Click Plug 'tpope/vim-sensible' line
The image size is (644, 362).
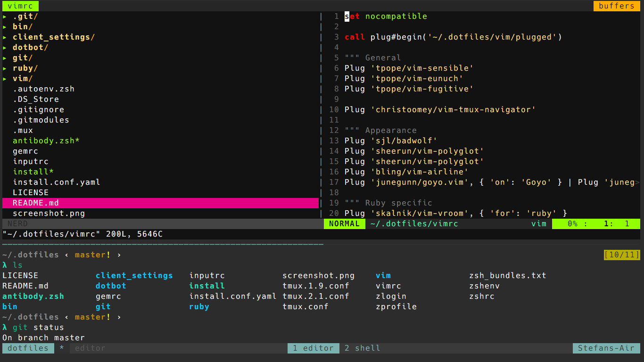point(409,68)
